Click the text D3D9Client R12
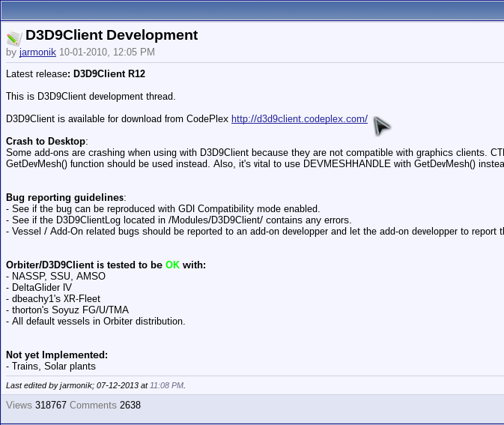The height and width of the screenshot is (425, 504). click(x=109, y=74)
